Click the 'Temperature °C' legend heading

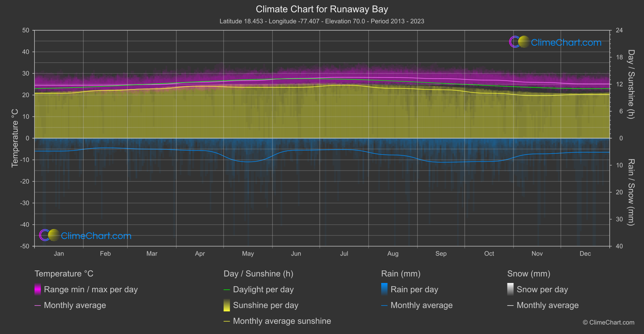pyautogui.click(x=64, y=274)
